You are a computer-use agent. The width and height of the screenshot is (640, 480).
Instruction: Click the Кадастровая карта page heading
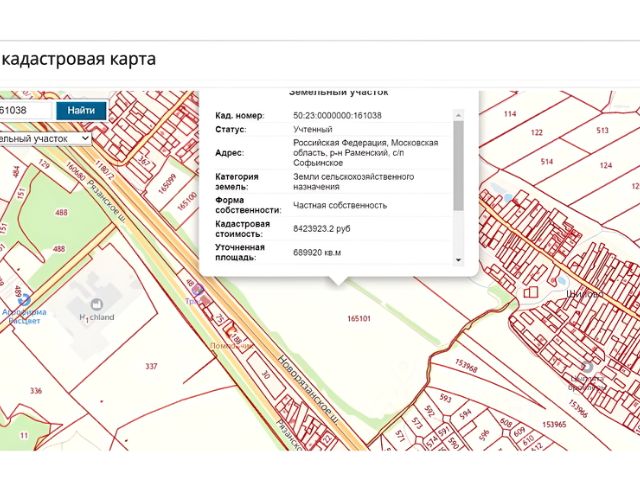78,58
